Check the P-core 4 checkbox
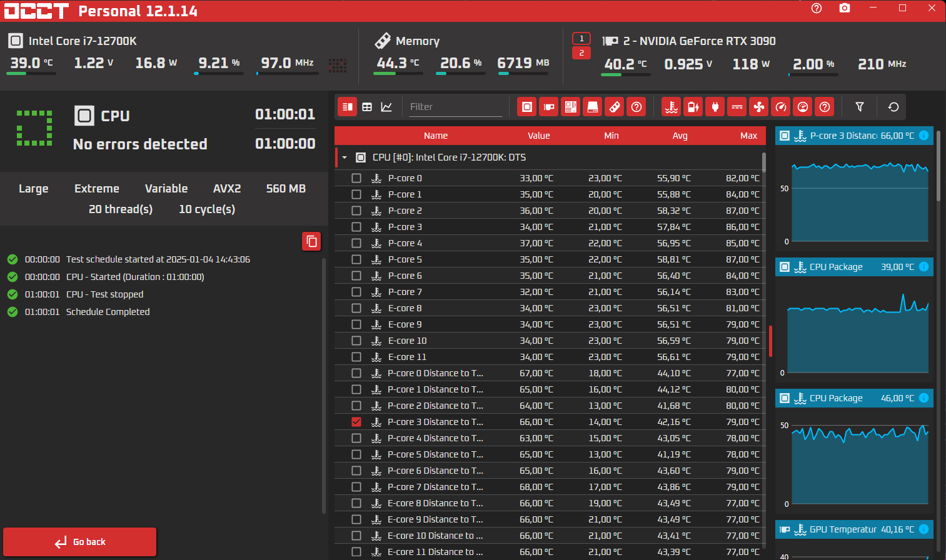Screen dimensions: 946x560 356,243
